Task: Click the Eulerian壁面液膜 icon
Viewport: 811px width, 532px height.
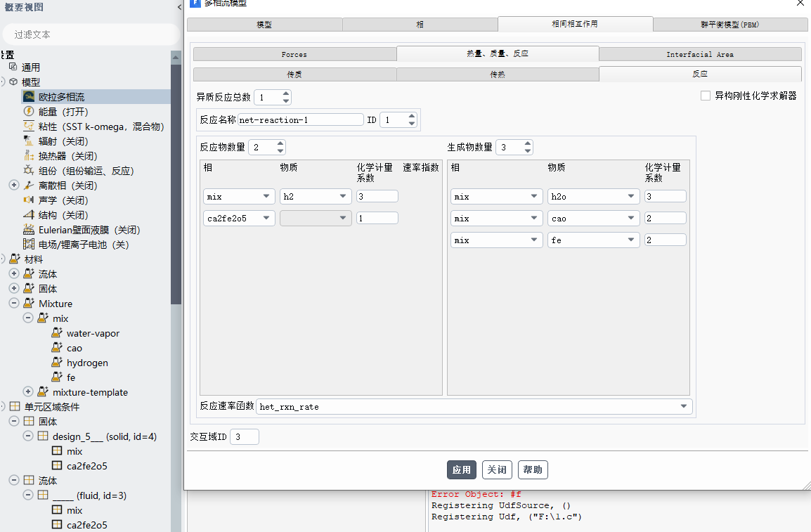Action: coord(29,230)
